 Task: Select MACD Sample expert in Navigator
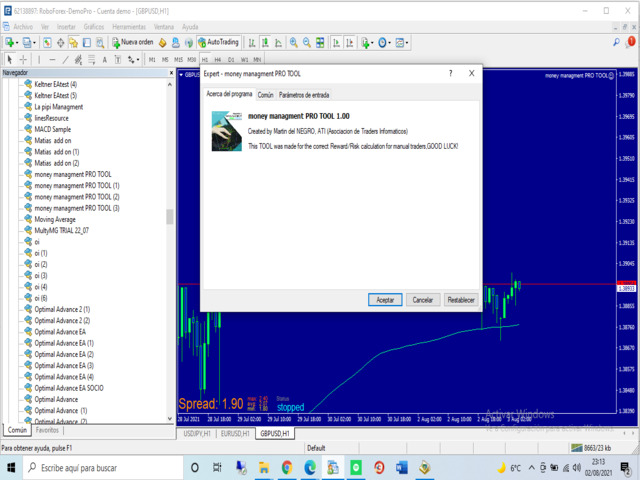pyautogui.click(x=53, y=129)
